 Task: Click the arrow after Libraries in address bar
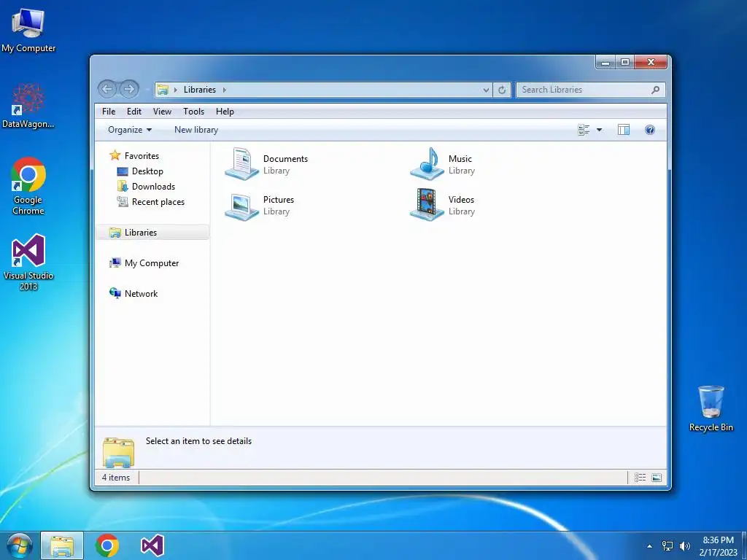[x=225, y=90]
